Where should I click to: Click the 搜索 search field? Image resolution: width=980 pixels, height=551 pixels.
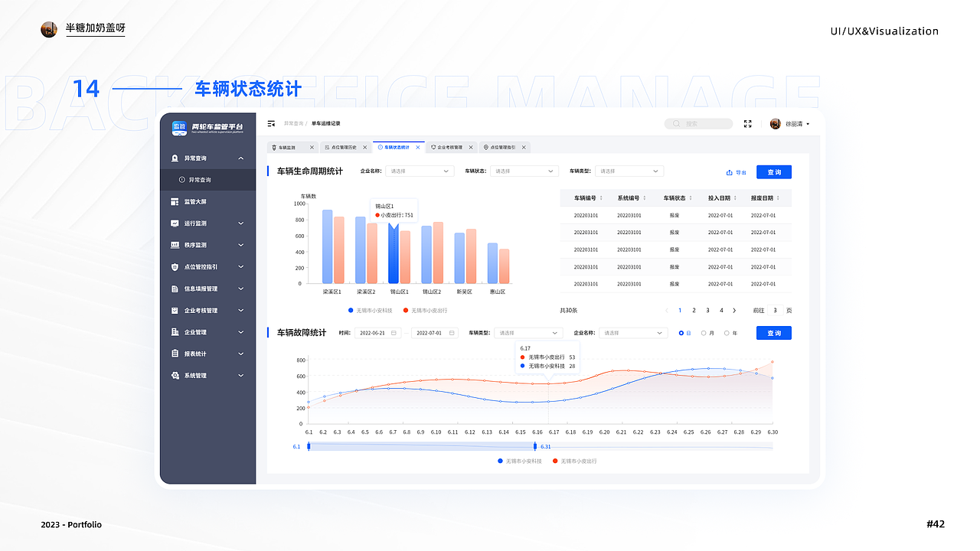pyautogui.click(x=698, y=124)
